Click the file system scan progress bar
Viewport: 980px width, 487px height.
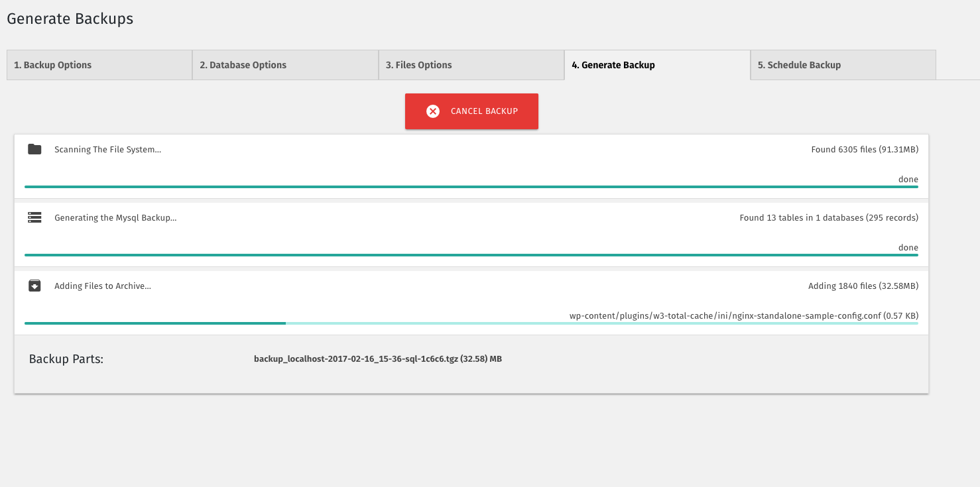(x=471, y=187)
